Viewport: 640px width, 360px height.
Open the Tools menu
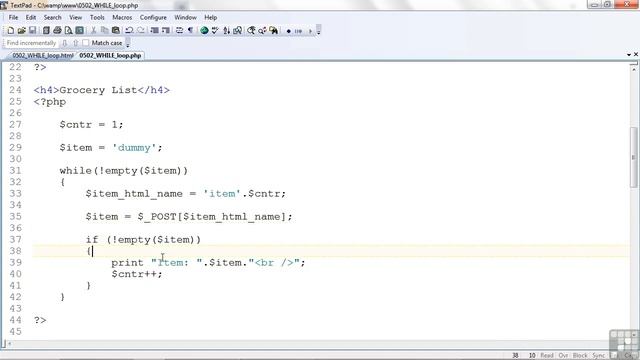[97, 18]
